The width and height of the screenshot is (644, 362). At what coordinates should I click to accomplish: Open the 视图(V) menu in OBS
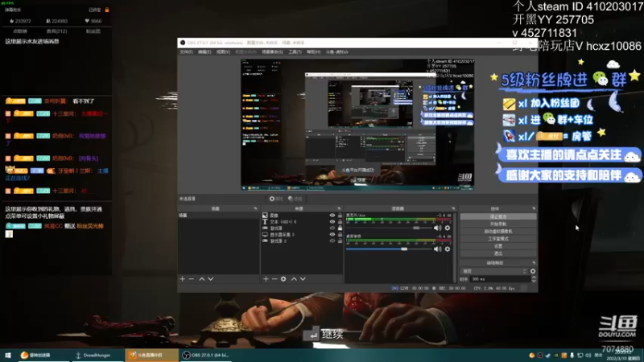pos(223,52)
